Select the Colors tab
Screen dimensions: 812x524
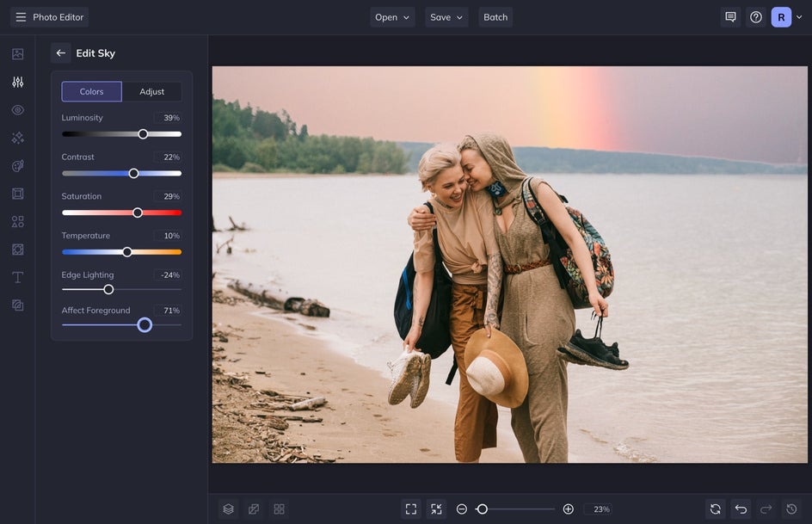point(92,92)
